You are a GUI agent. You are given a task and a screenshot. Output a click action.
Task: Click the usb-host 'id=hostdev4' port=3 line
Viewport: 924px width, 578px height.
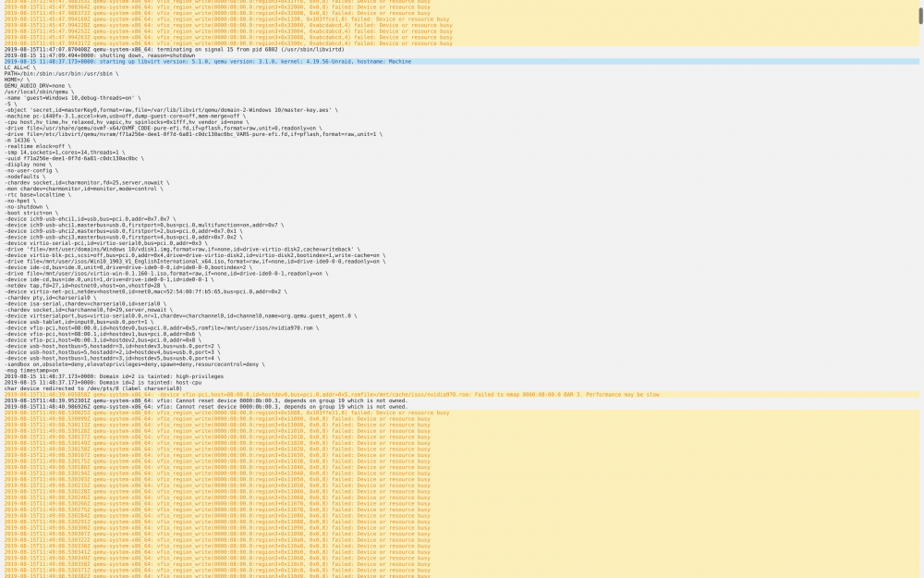click(x=113, y=352)
